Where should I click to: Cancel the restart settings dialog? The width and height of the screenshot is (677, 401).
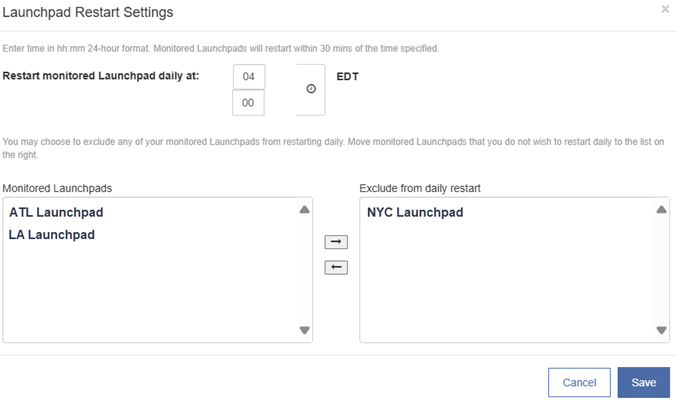coord(579,382)
